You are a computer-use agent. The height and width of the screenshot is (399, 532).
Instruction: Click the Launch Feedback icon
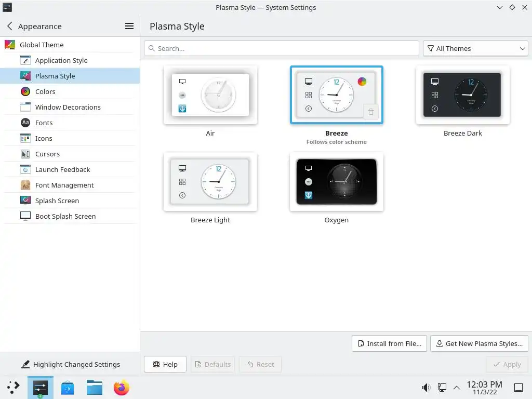tap(25, 170)
